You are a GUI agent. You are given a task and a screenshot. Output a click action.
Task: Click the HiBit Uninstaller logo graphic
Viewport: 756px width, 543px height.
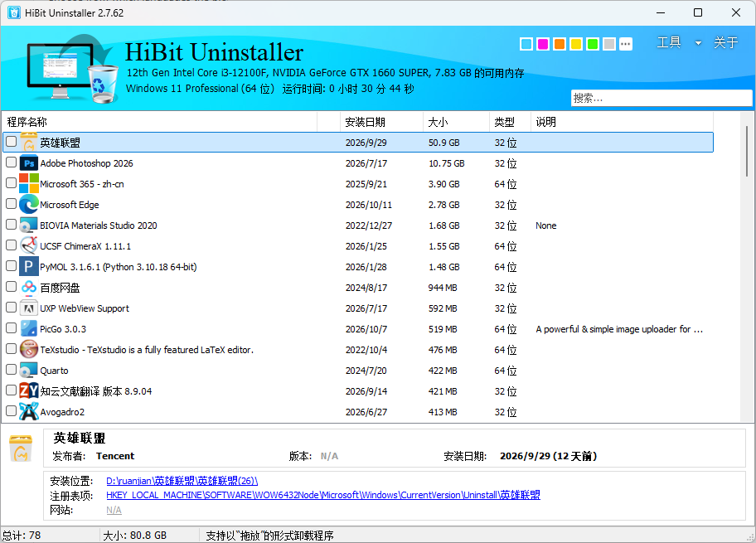click(x=72, y=68)
